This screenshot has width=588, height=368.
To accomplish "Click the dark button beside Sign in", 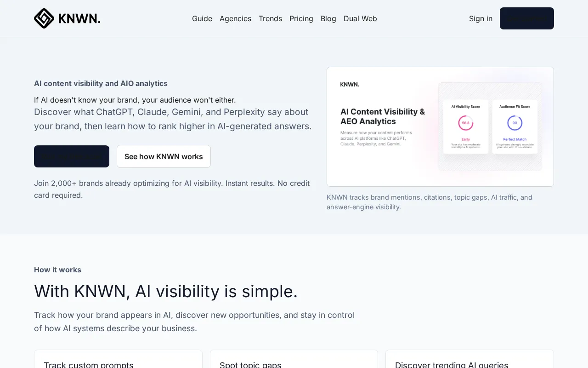I will [x=527, y=18].
